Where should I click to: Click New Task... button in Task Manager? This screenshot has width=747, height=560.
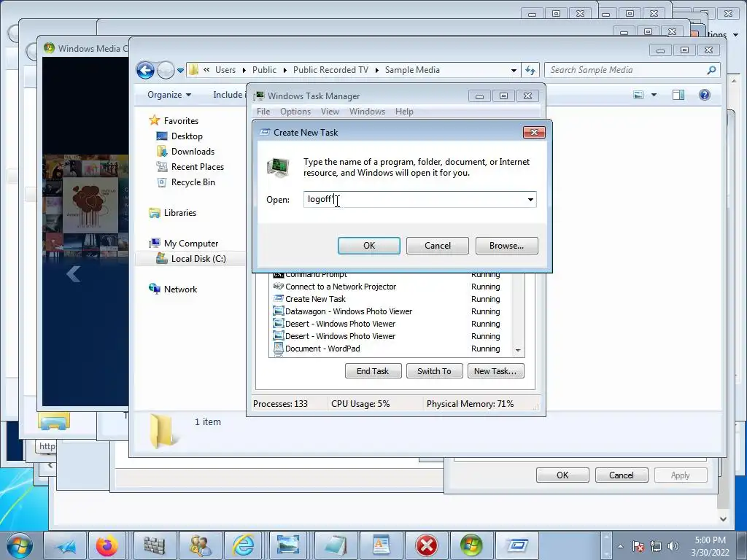495,371
